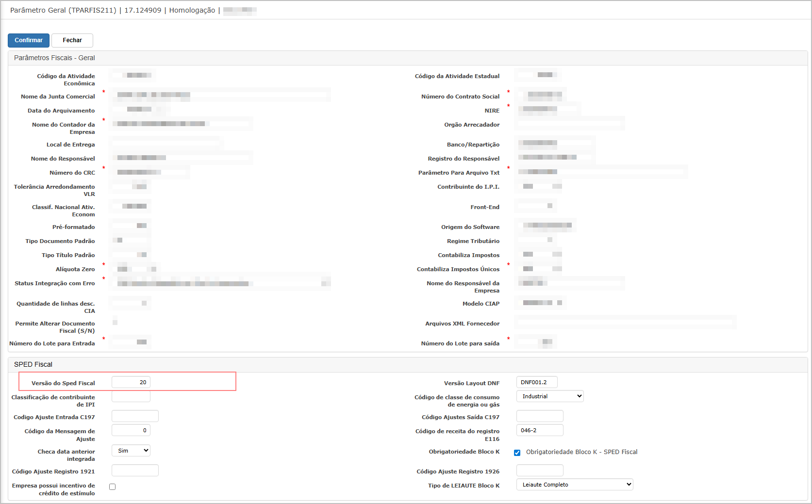Screen dimensions: 812x504
Task: Click the SPED Fiscal section header
Action: pyautogui.click(x=33, y=364)
